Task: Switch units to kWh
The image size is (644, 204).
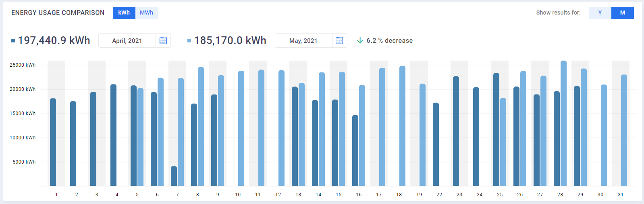Action: point(124,13)
